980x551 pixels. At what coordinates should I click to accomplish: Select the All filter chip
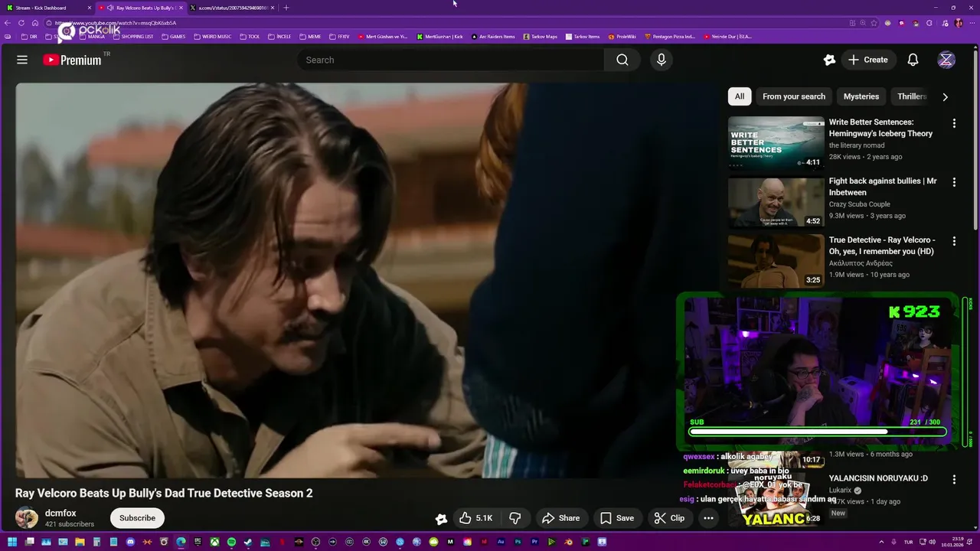pos(740,96)
